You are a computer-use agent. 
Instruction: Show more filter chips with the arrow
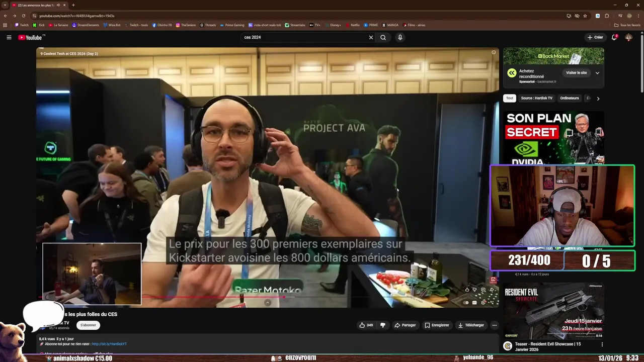coord(598,99)
